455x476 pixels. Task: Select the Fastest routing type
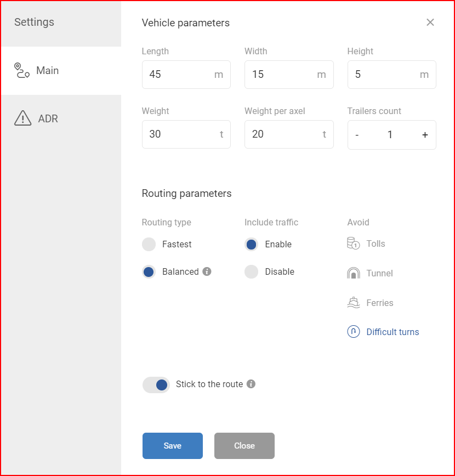click(x=149, y=244)
